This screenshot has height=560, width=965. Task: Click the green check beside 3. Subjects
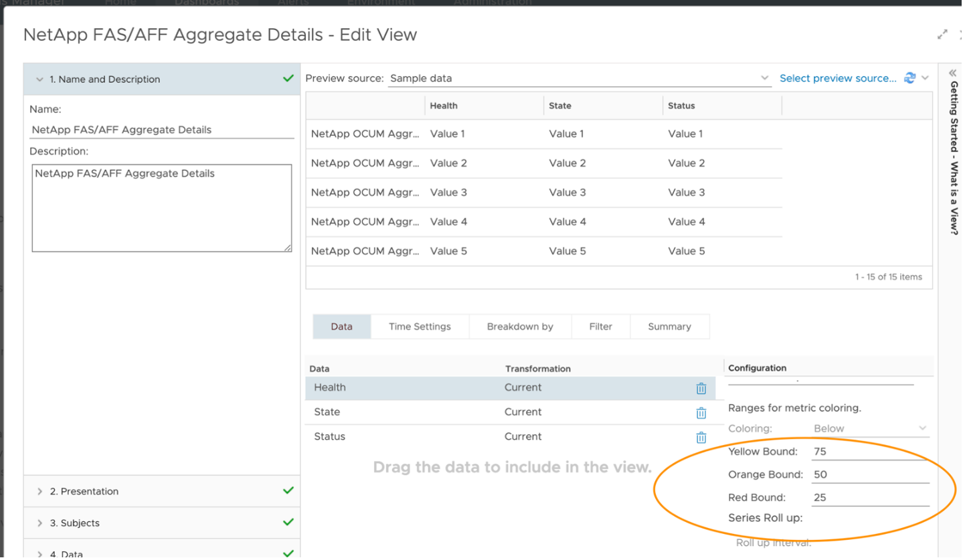[x=288, y=522]
